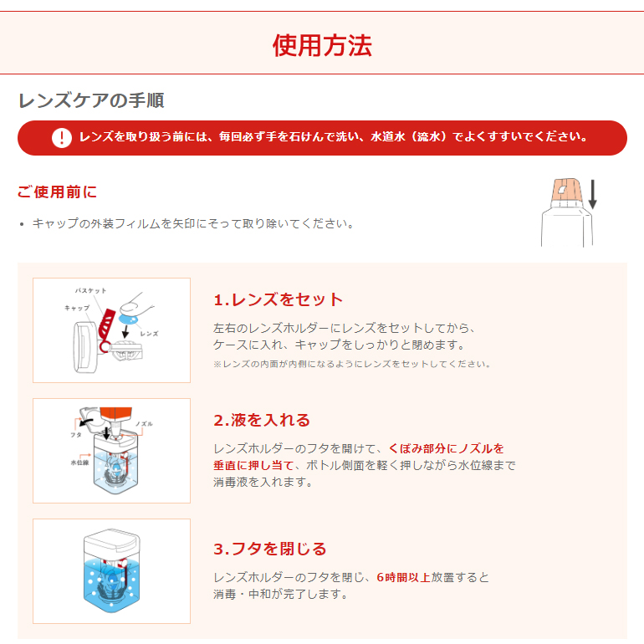The width and height of the screenshot is (644, 644).
Task: Click the 2.液を入れる step title
Action: coord(262,420)
